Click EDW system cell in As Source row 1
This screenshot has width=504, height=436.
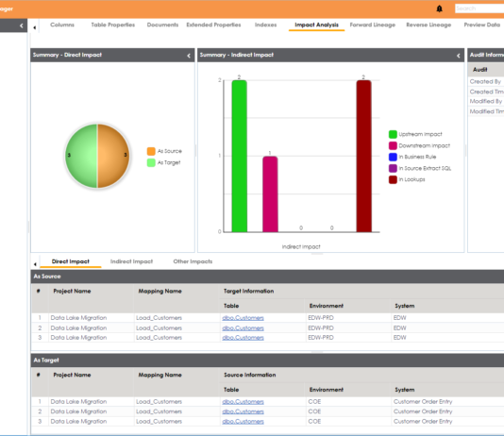coord(399,318)
